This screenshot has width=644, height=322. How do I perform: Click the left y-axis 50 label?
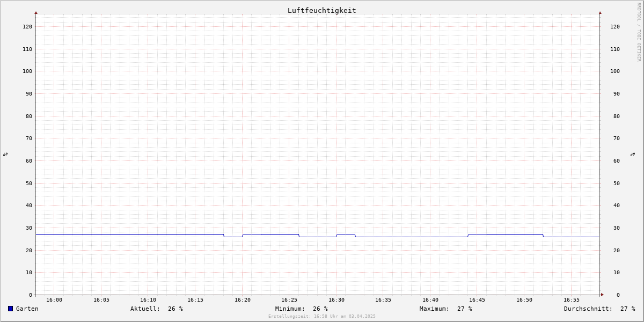point(29,183)
